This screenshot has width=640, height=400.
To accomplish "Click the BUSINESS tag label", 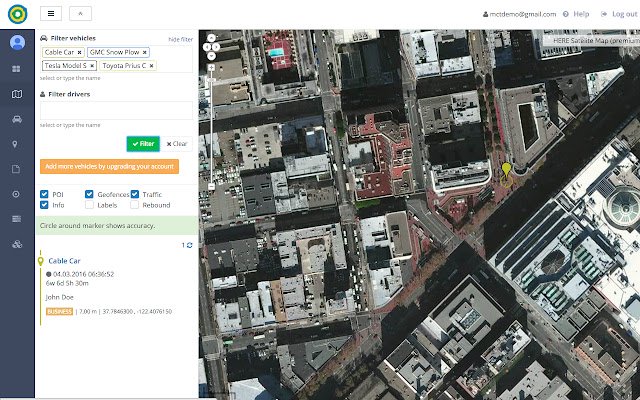I will 60,311.
